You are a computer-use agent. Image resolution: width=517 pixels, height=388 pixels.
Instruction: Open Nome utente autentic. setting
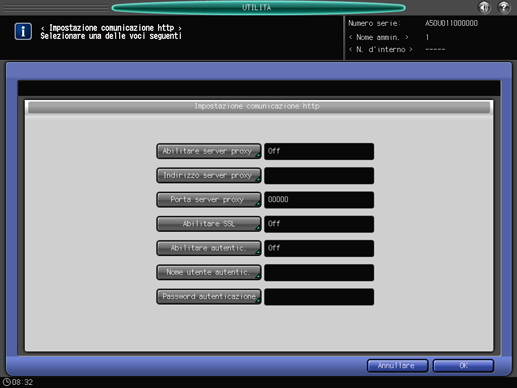[209, 272]
